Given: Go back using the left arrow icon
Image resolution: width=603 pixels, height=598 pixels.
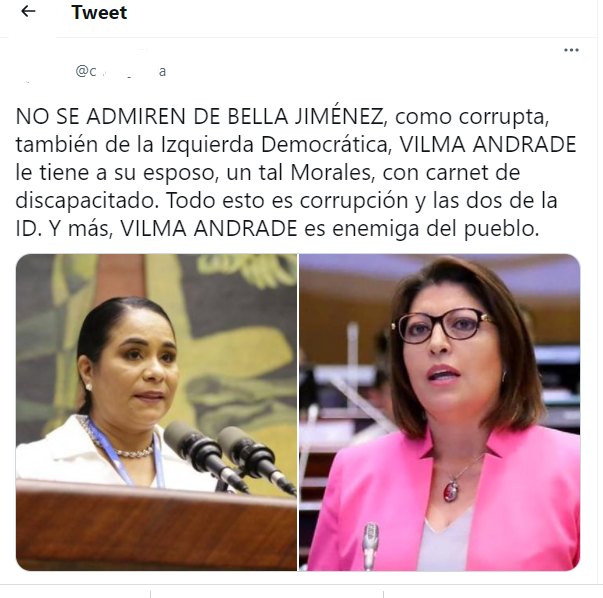Looking at the screenshot, I should [28, 12].
